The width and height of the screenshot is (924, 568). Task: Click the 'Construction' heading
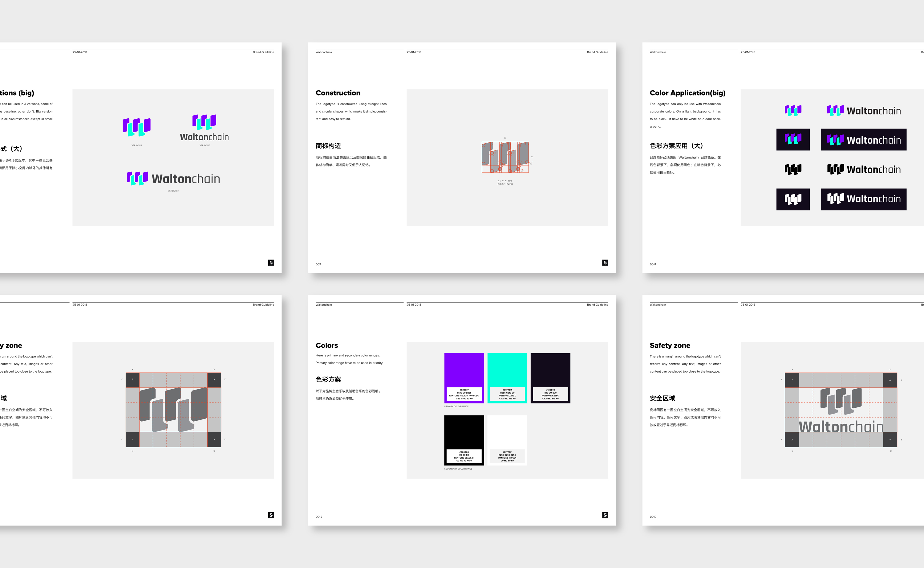point(338,93)
